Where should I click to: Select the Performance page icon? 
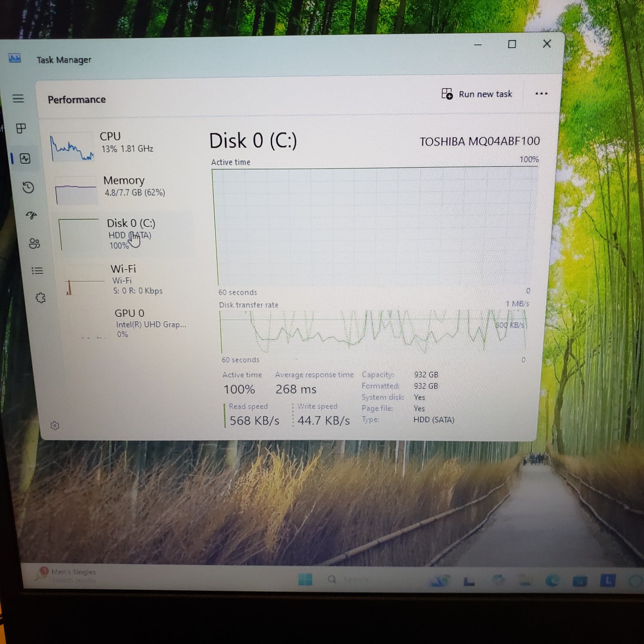(26, 159)
